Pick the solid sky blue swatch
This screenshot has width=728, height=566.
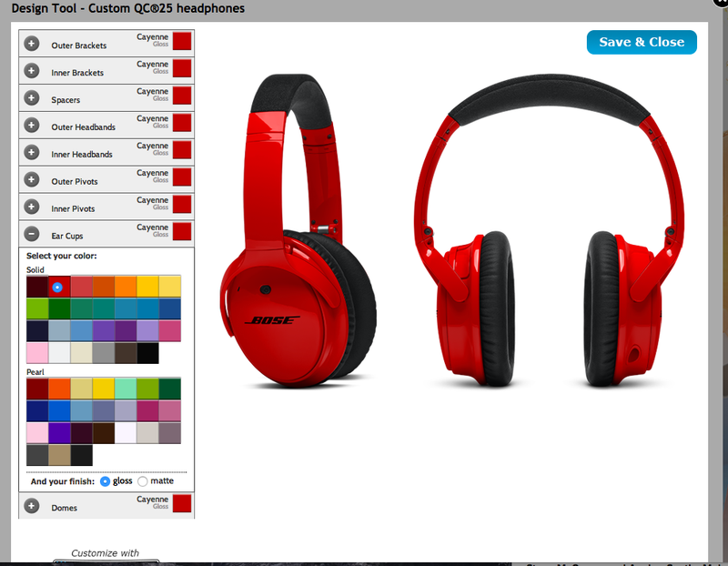[81, 331]
